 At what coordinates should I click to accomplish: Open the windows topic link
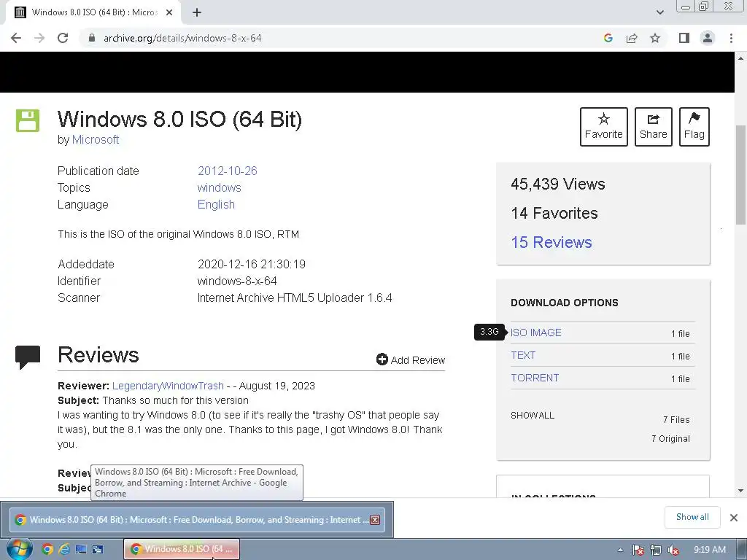coord(219,187)
